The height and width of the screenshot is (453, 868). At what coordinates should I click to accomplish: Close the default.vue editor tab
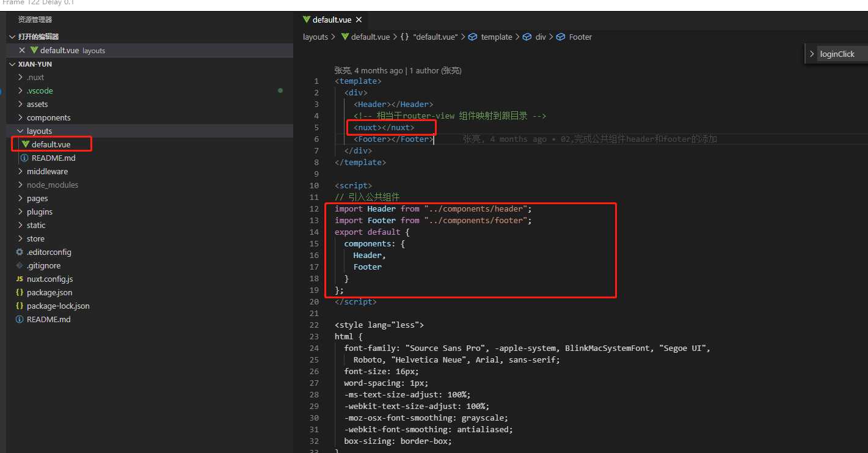click(x=359, y=20)
